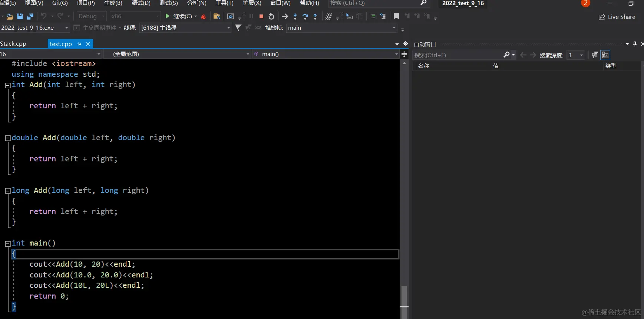Open the main() member dropdown

coord(326,54)
